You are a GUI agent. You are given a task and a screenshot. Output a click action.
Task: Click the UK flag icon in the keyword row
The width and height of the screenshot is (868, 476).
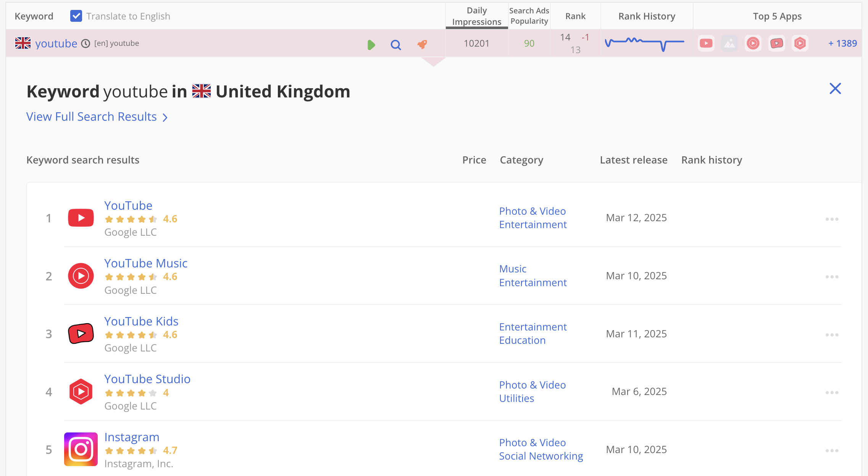(23, 43)
